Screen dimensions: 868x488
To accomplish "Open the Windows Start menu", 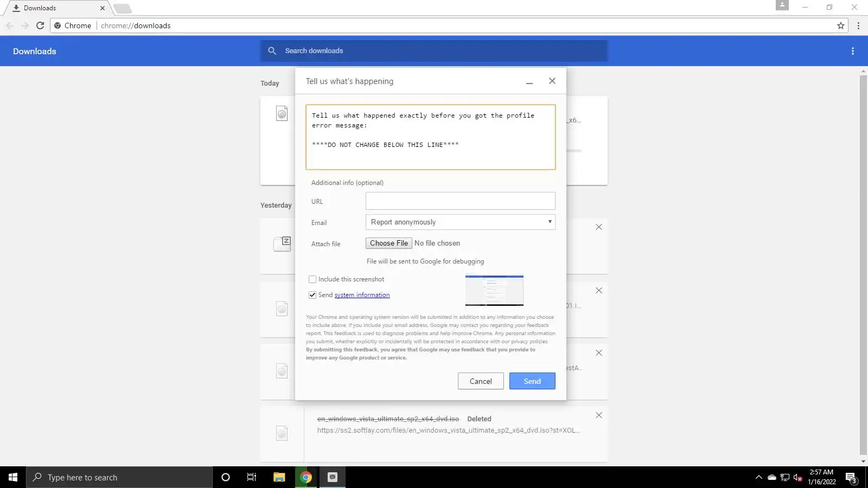I will 13,477.
